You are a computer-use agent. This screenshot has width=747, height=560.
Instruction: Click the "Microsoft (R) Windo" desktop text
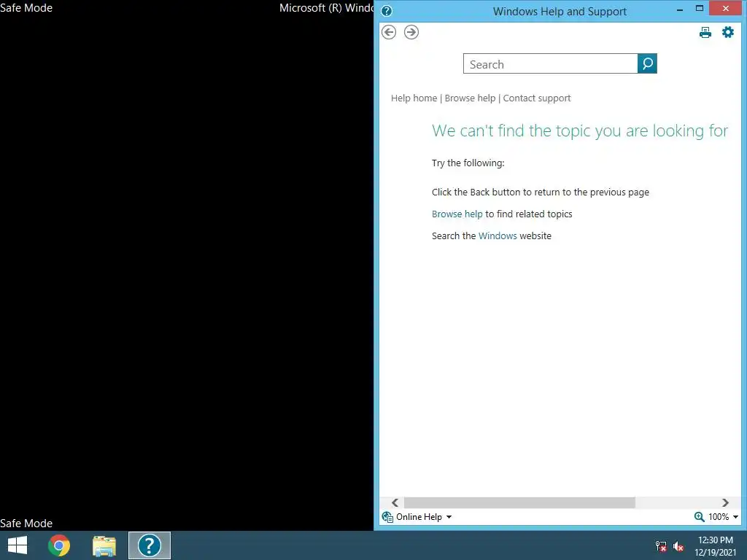coord(326,7)
